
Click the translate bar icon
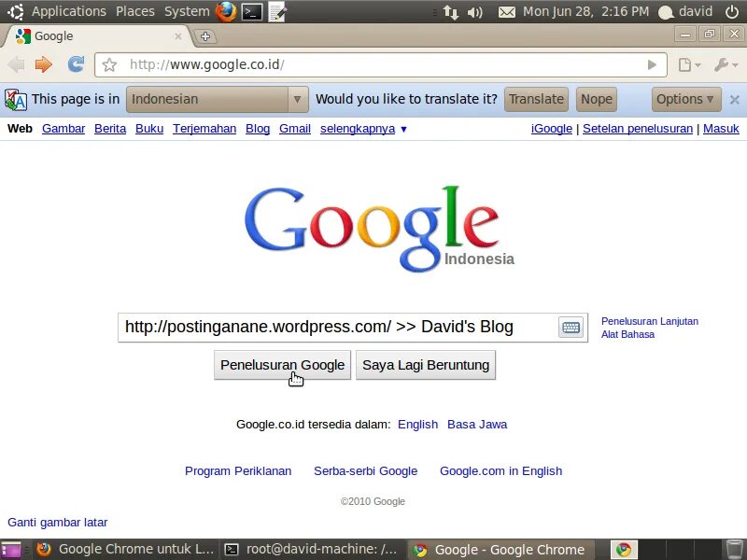pos(16,100)
